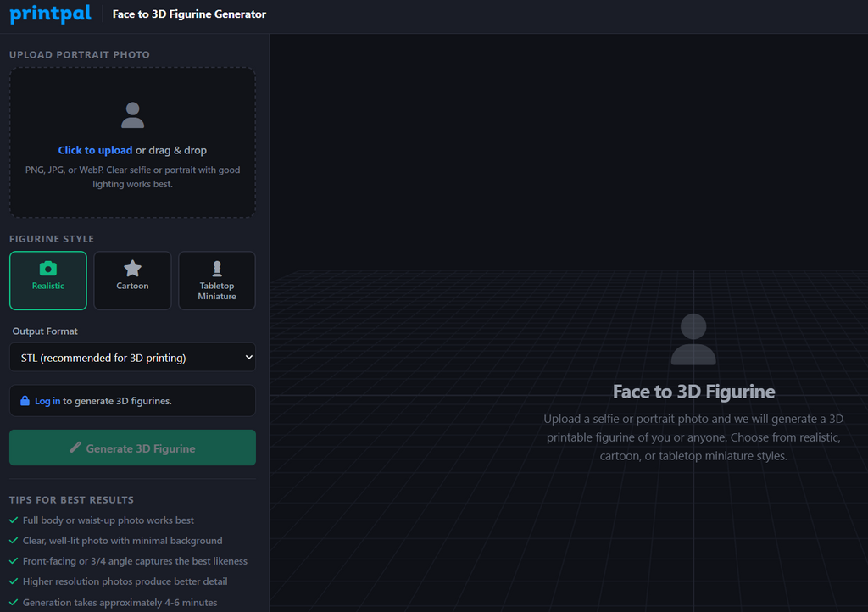The width and height of the screenshot is (868, 612).
Task: Click the large person placeholder in preview
Action: click(693, 339)
